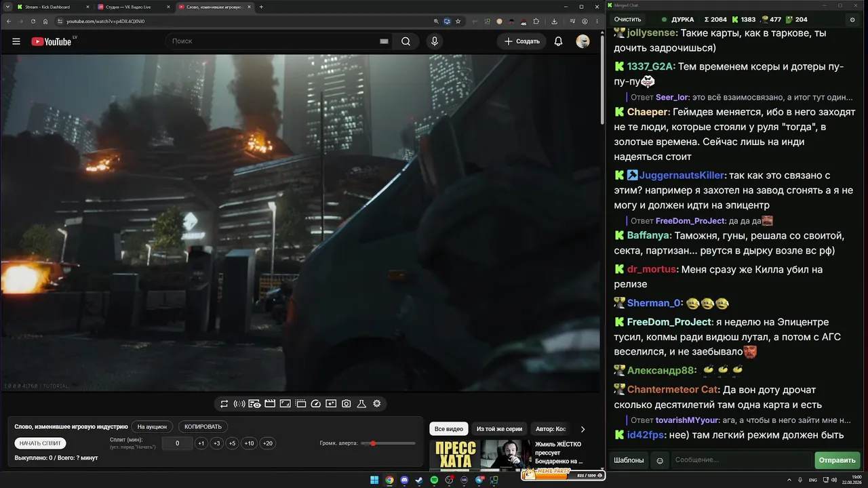This screenshot has width=868, height=488.
Task: Add 3 minutes with the +3 button
Action: (216, 443)
